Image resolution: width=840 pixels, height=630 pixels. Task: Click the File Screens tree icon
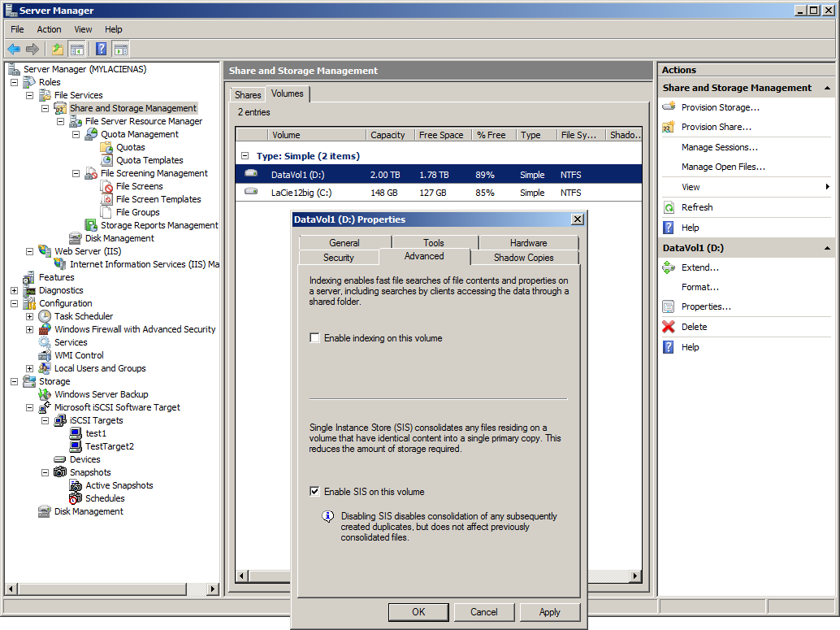point(106,186)
